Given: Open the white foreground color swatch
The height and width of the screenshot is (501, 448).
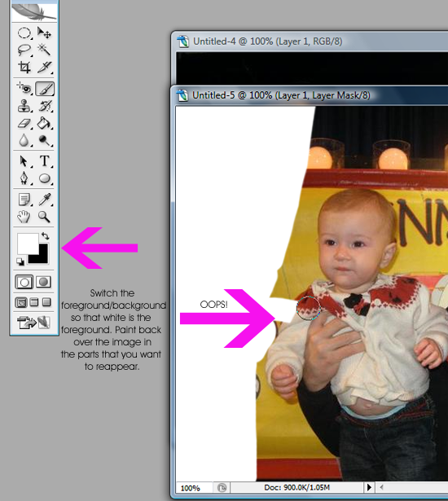Looking at the screenshot, I should click(x=28, y=244).
